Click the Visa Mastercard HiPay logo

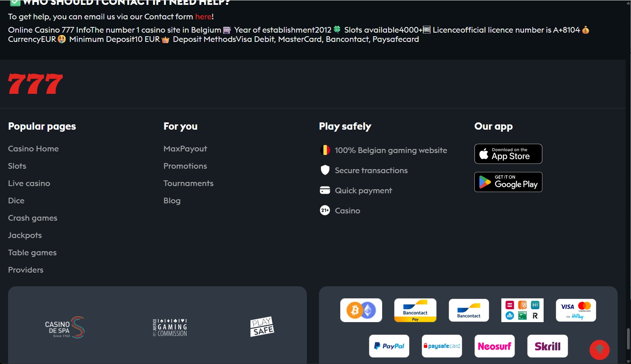click(x=576, y=310)
